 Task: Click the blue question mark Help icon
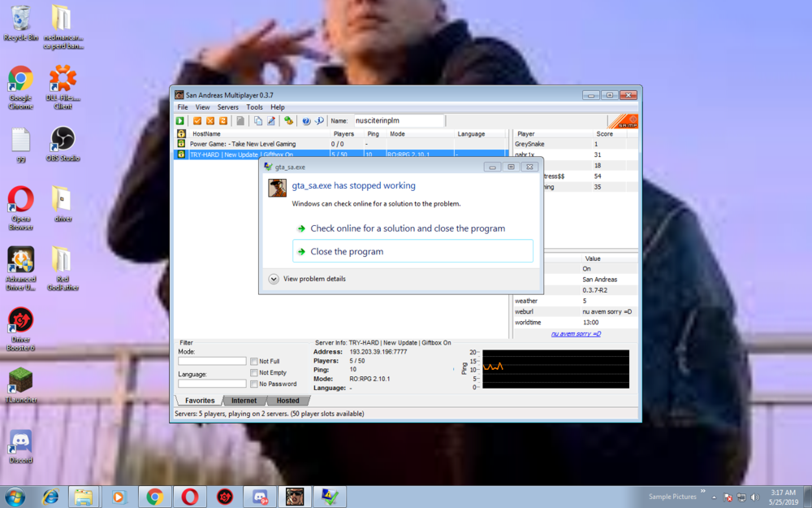pyautogui.click(x=306, y=121)
